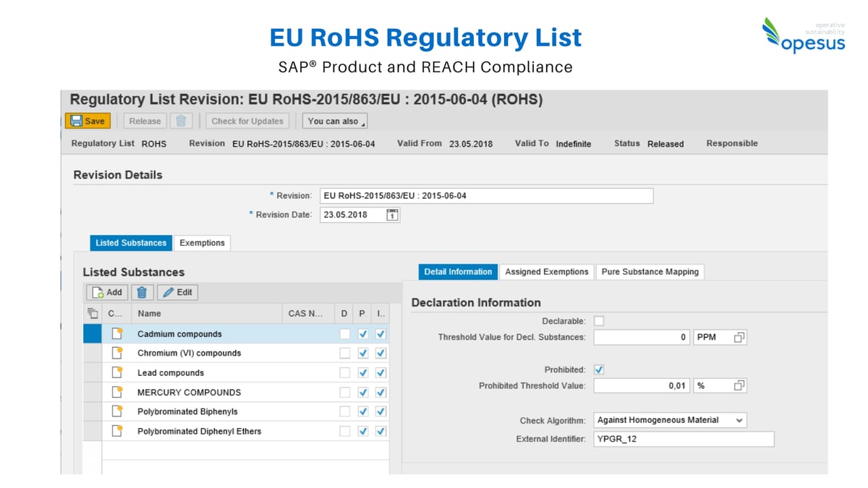Disable the Prohibited checkbox
Viewport: 868px width, 488px height.
click(x=599, y=369)
